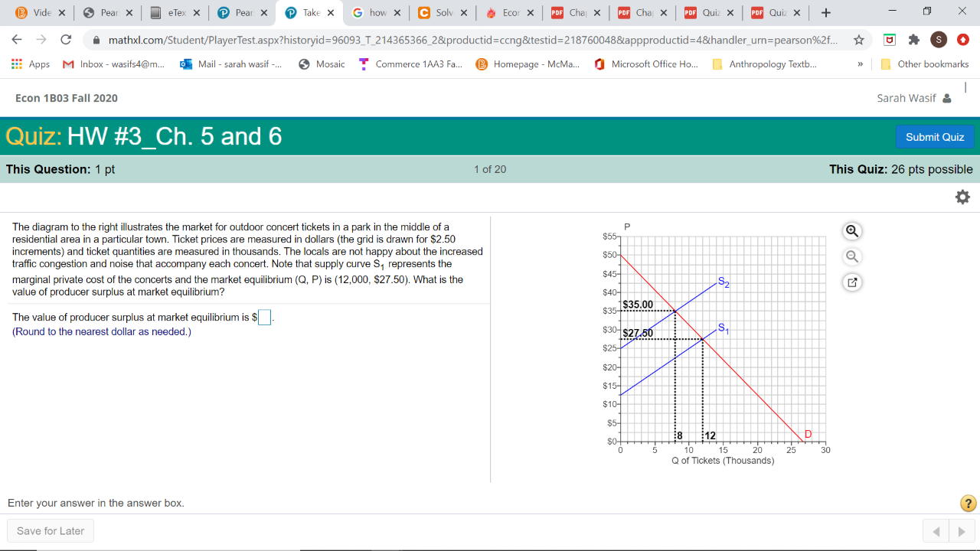Click site padlock icon in address bar
The image size is (980, 551).
tap(96, 39)
